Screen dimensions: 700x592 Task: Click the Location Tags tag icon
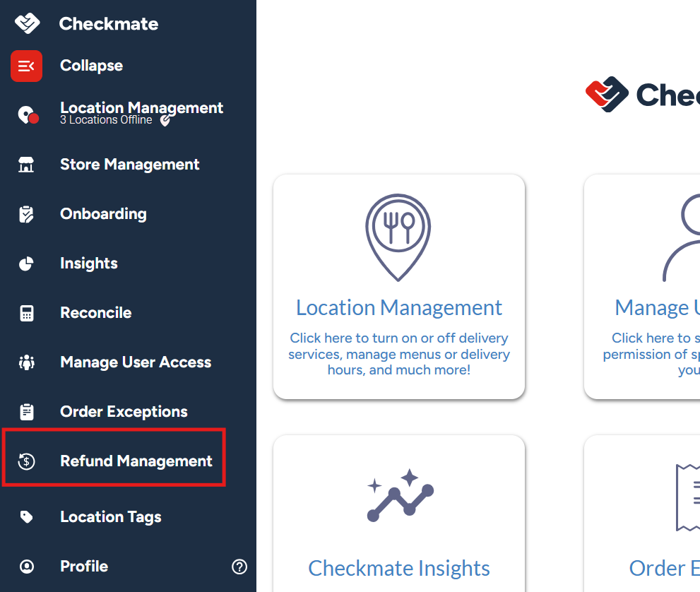pos(26,517)
